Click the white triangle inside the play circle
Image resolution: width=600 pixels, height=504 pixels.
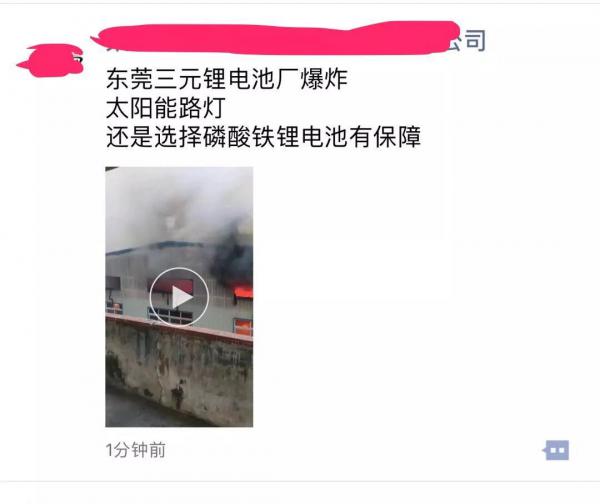tap(182, 297)
